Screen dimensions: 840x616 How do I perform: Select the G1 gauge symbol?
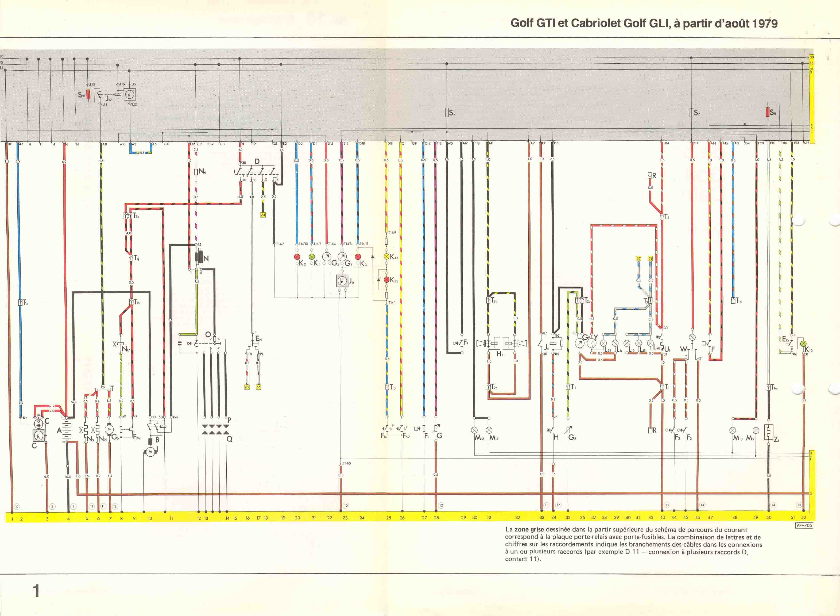coord(342,257)
